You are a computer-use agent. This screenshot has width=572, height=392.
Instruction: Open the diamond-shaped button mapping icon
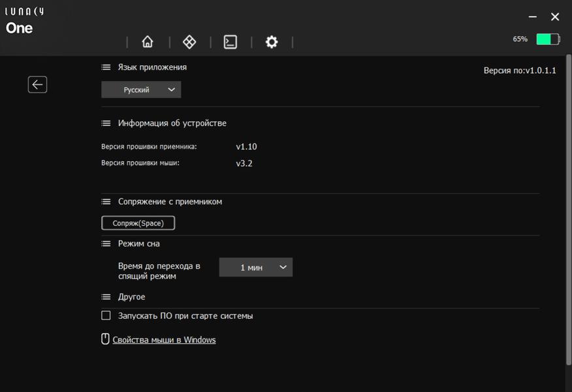[x=189, y=42]
